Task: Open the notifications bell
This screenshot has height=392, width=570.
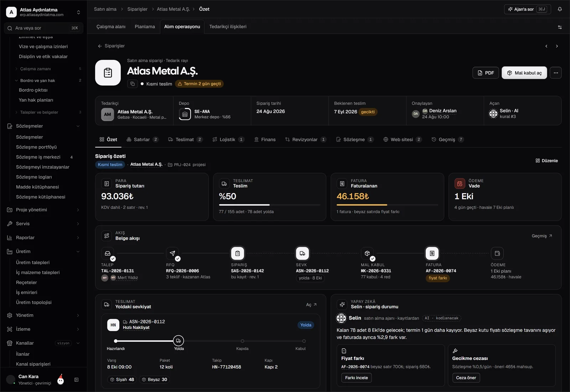Action: coord(560,9)
